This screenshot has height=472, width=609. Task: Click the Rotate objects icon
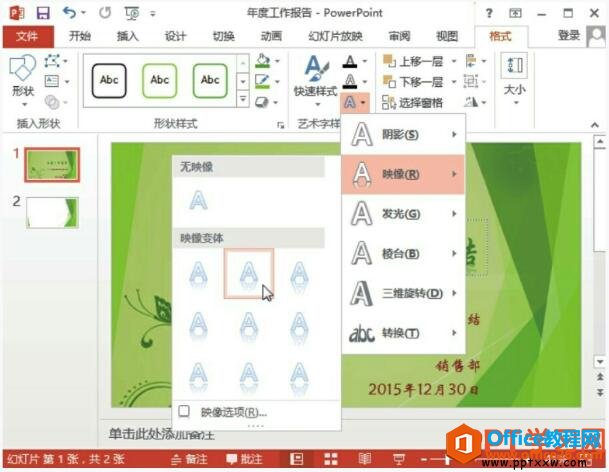[x=471, y=102]
